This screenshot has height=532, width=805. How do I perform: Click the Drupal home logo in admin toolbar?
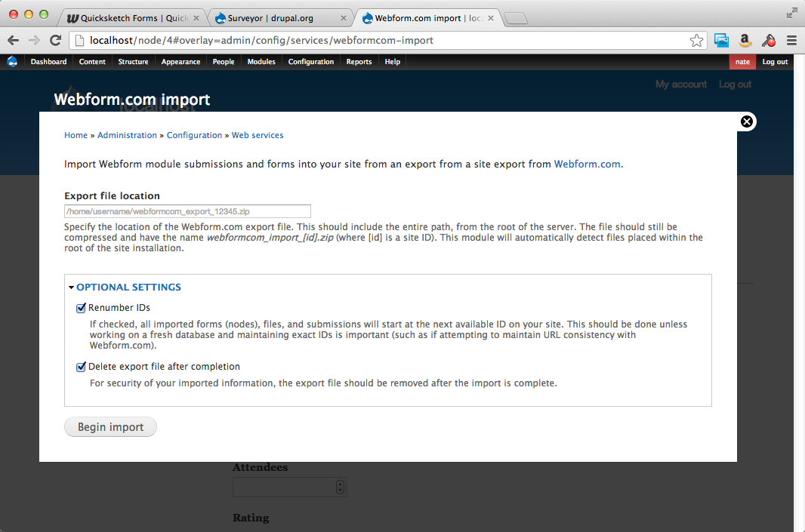pos(12,62)
